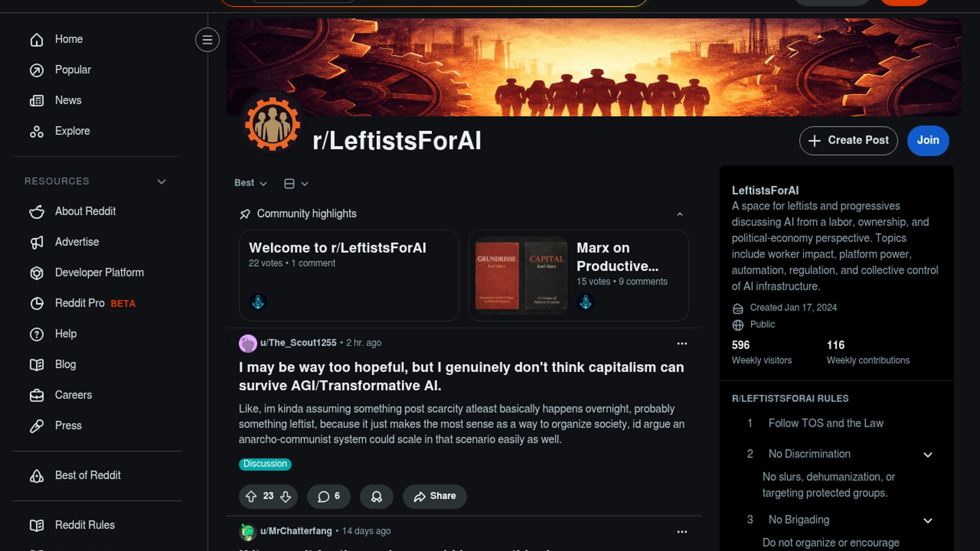Open the Best sort dropdown
Viewport: 980px width, 551px height.
pyautogui.click(x=250, y=183)
